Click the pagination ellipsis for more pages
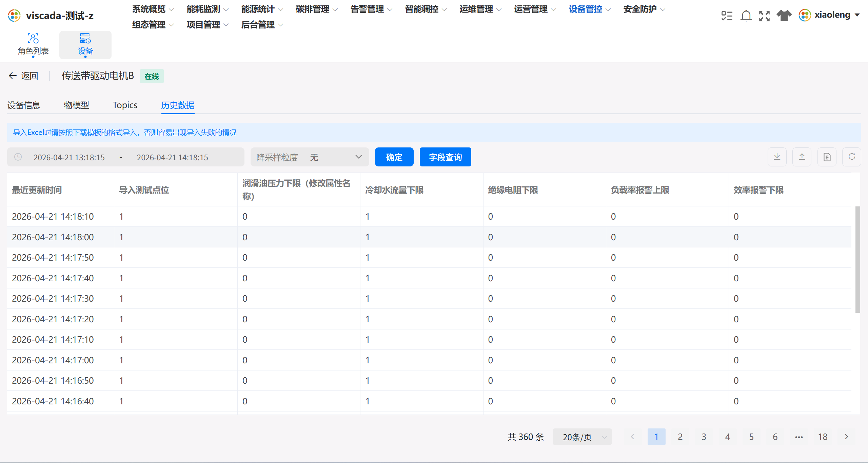The width and height of the screenshot is (868, 463). click(x=799, y=437)
